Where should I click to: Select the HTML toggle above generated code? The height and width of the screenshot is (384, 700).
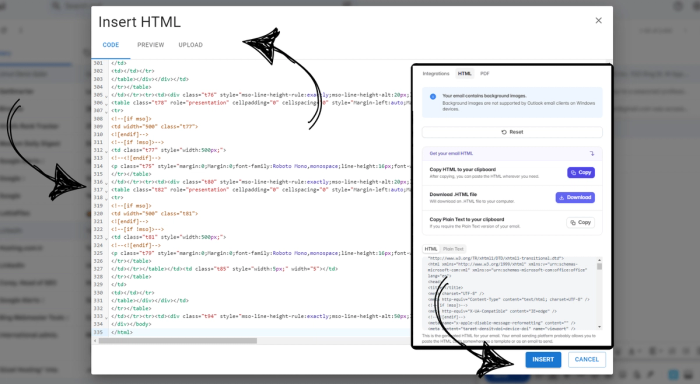tap(431, 249)
